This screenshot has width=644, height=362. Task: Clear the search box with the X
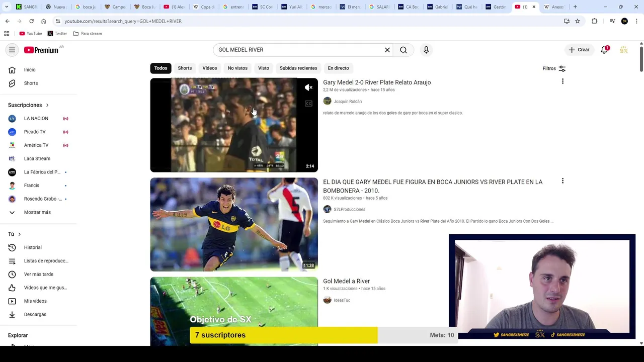[x=387, y=50]
